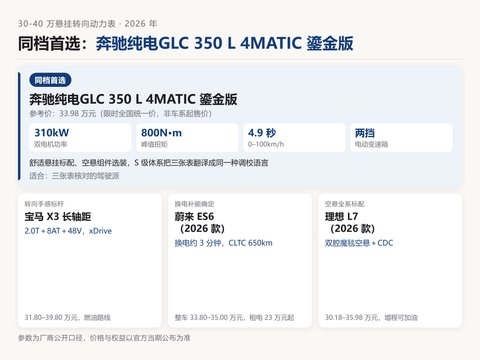The image size is (480, 360).
Task: Click the '800N·m' torque value
Action: click(x=161, y=133)
